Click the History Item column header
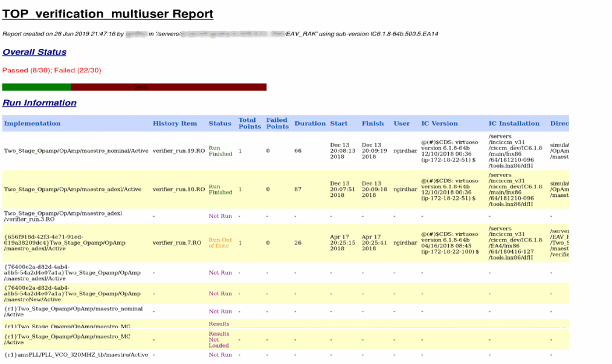Viewport: 612px width, 364px height. [175, 123]
